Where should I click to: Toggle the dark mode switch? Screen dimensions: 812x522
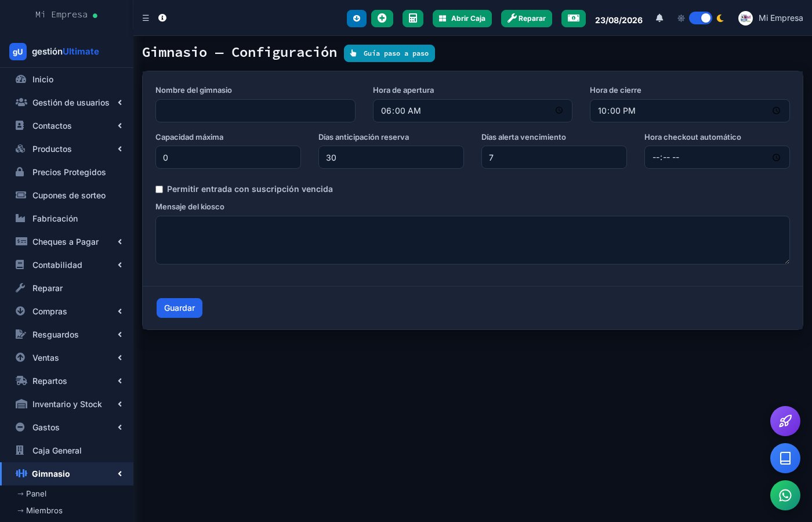[x=701, y=18]
